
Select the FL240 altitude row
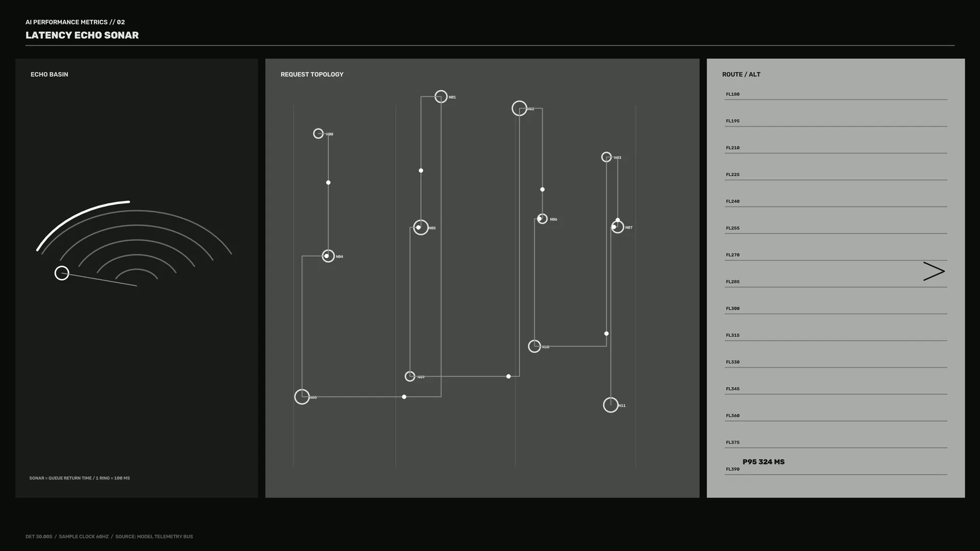836,203
